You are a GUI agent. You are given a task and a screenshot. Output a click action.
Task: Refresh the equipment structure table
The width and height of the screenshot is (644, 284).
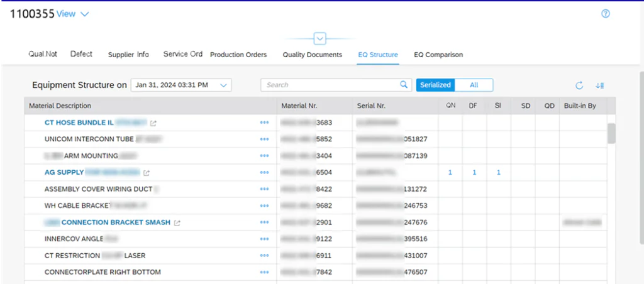pos(579,85)
